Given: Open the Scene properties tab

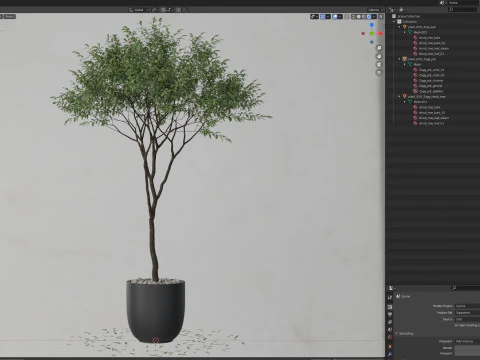Looking at the screenshot, I should 390,329.
